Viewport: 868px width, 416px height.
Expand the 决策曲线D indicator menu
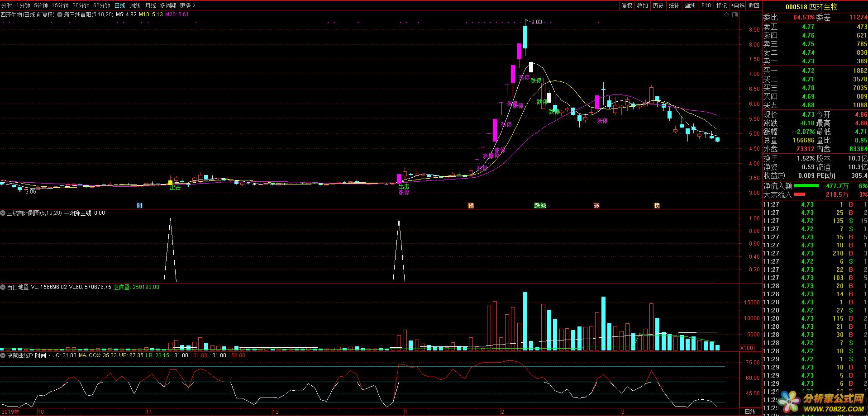coord(3,355)
